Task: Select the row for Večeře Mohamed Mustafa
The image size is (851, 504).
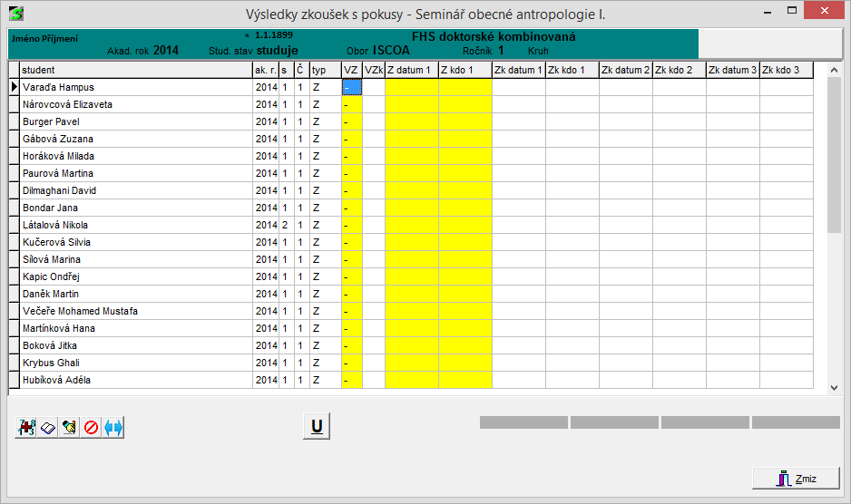Action: (x=136, y=311)
